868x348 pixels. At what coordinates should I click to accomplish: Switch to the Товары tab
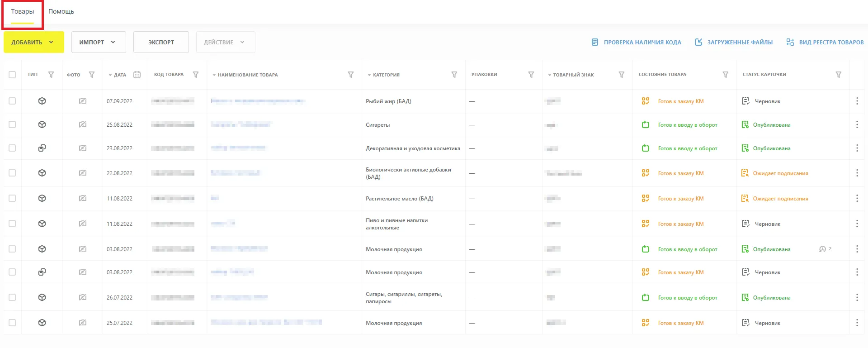point(22,12)
